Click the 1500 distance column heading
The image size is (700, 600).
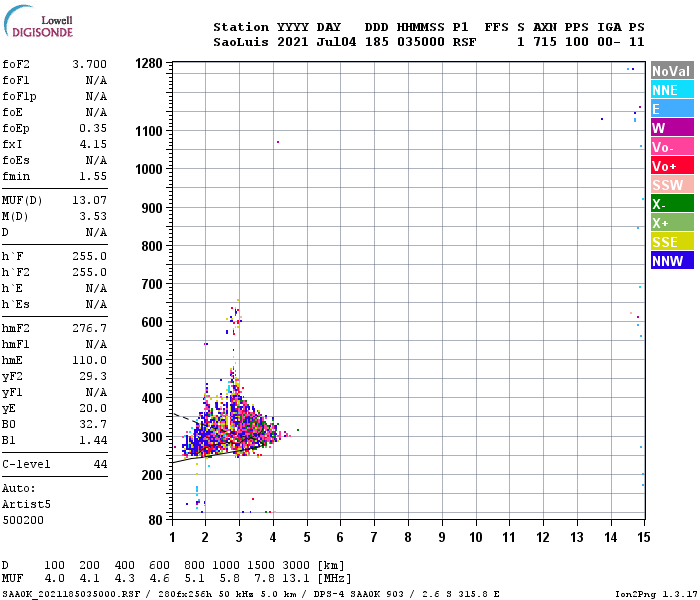[261, 565]
